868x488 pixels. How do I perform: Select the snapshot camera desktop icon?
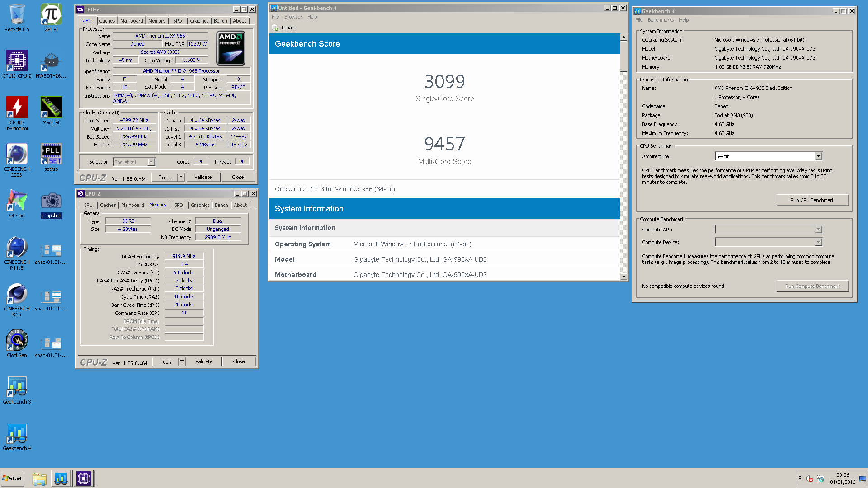[x=51, y=204]
